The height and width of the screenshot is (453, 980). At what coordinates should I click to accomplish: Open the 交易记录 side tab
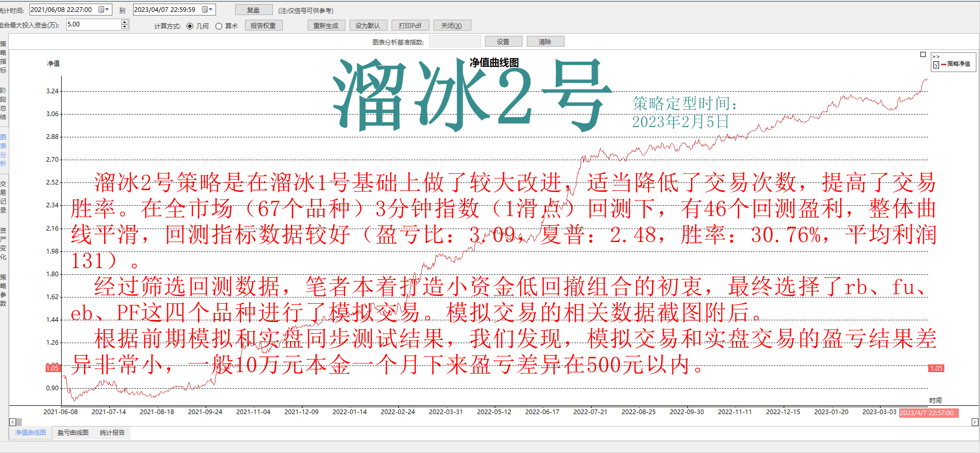point(4,197)
